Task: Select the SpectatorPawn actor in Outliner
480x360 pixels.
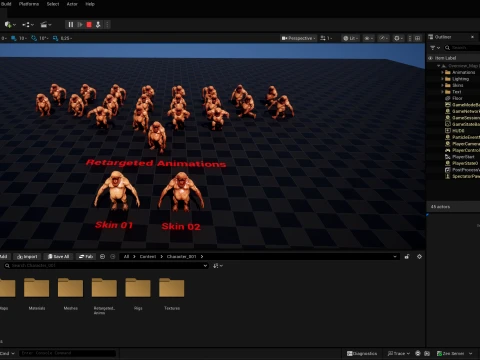Action: pyautogui.click(x=465, y=176)
